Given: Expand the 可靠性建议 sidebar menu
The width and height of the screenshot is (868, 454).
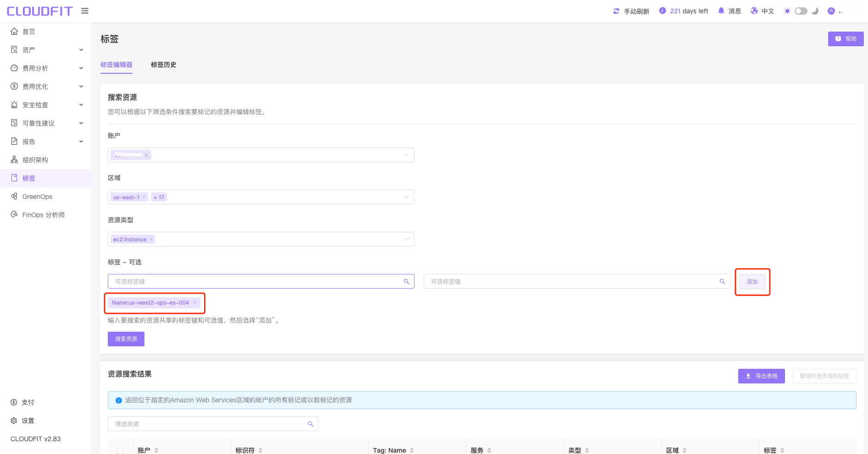Looking at the screenshot, I should pos(81,123).
